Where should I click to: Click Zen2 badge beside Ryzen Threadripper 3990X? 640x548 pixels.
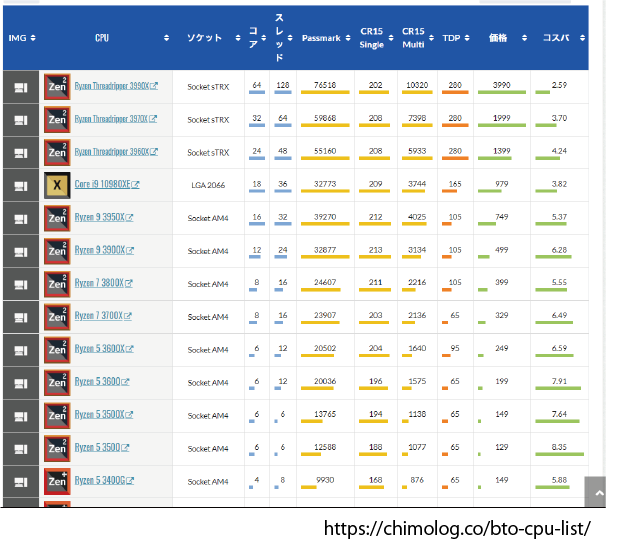click(57, 87)
